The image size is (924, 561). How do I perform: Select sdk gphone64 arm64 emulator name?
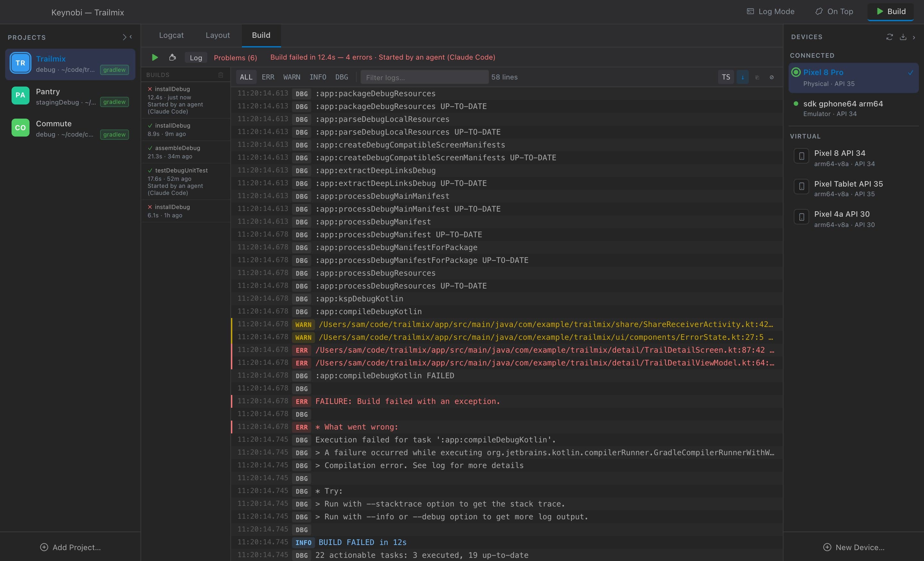pyautogui.click(x=843, y=104)
